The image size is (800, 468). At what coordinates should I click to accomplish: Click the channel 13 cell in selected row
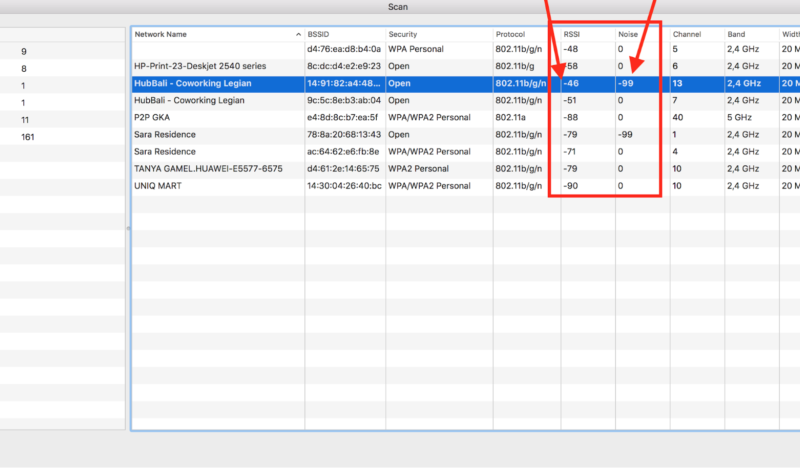pos(677,83)
